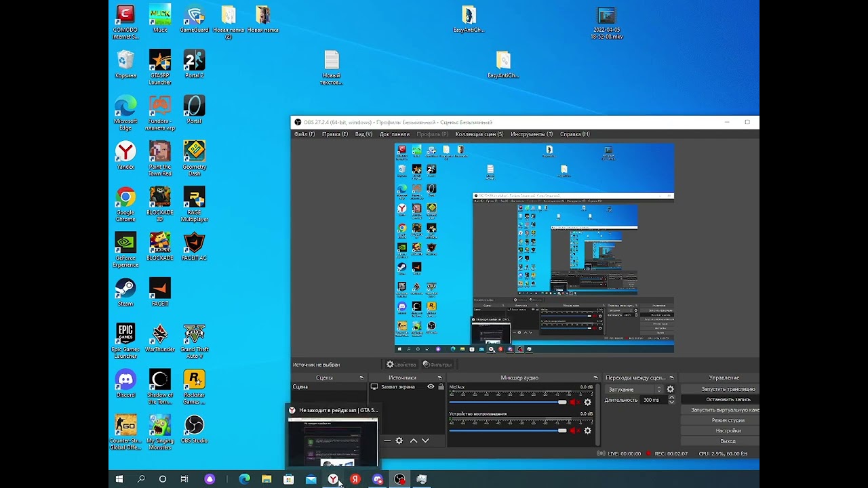Open the Док-панели menu in OBS

pyautogui.click(x=395, y=134)
